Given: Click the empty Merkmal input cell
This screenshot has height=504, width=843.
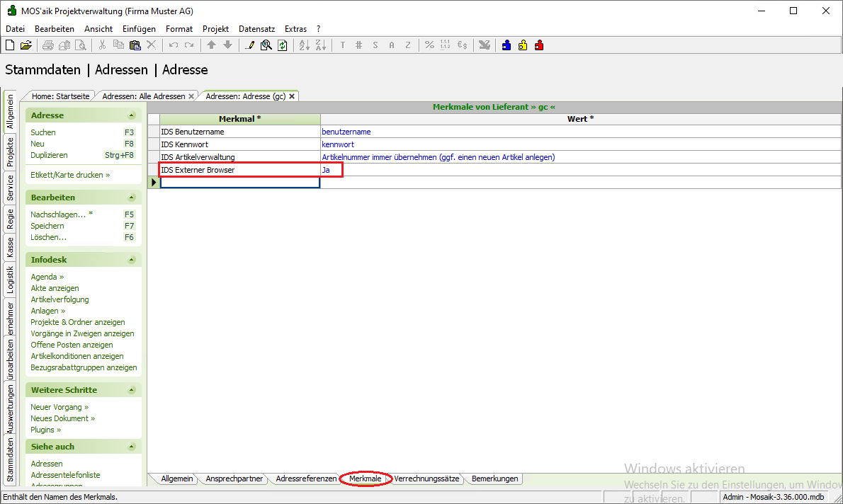Looking at the screenshot, I should pyautogui.click(x=239, y=183).
